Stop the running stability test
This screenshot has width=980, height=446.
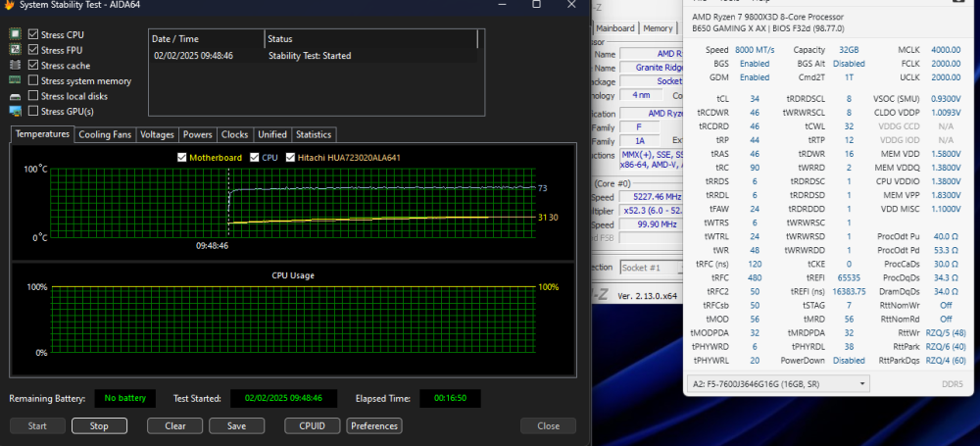pos(99,426)
